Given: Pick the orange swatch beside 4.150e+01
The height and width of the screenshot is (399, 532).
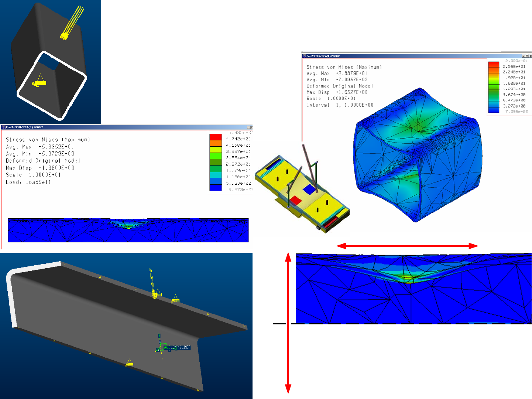Looking at the screenshot, I should tap(216, 143).
